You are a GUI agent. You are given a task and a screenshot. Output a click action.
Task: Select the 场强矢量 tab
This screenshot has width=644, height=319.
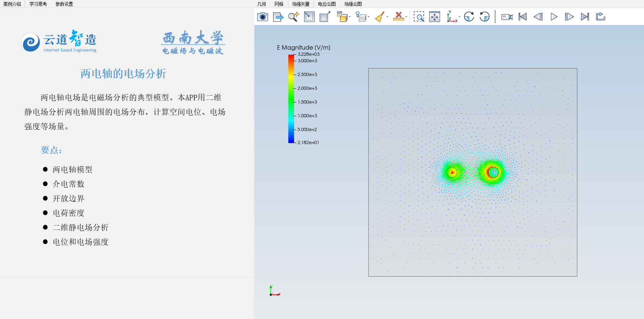301,4
